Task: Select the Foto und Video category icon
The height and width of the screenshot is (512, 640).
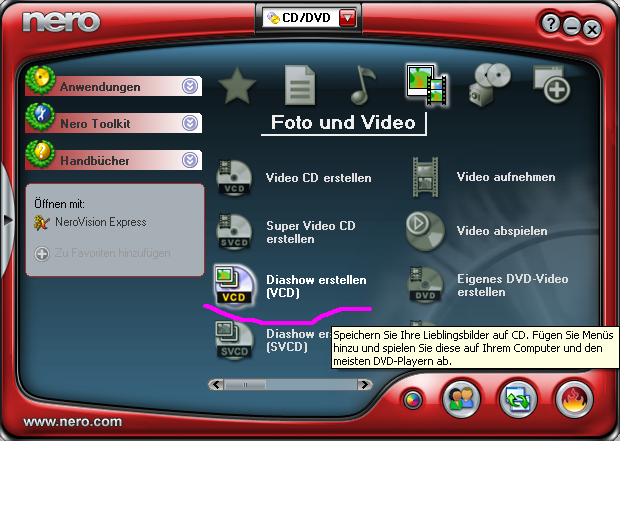Action: point(427,85)
